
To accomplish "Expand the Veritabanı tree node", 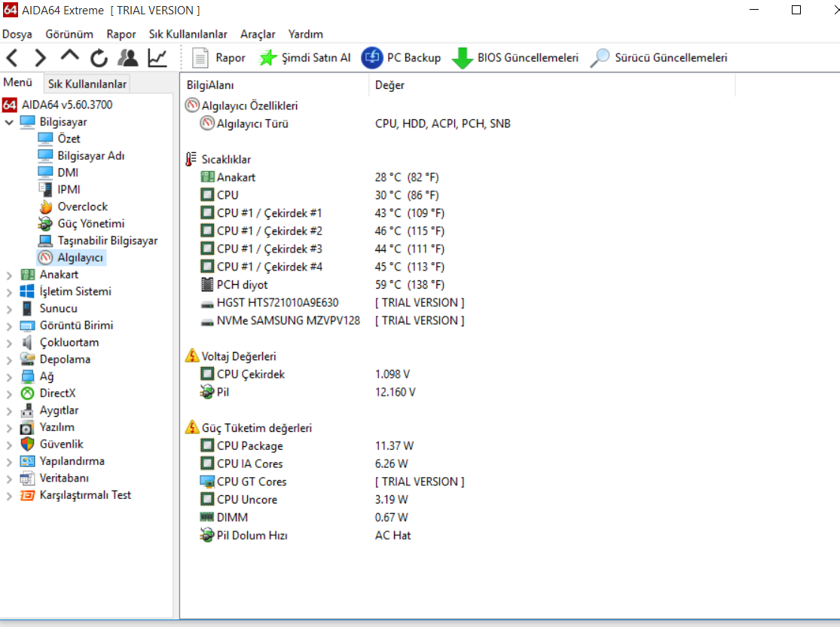I will (9, 479).
